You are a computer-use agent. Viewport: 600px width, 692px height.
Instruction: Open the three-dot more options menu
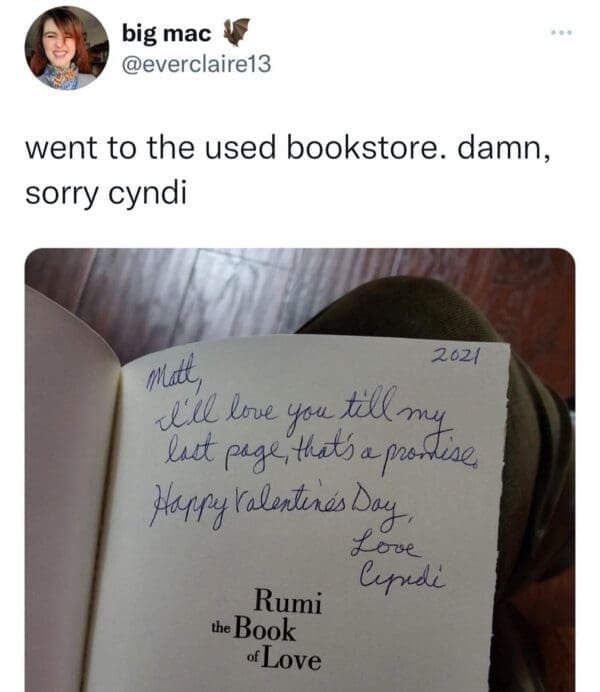tap(562, 33)
